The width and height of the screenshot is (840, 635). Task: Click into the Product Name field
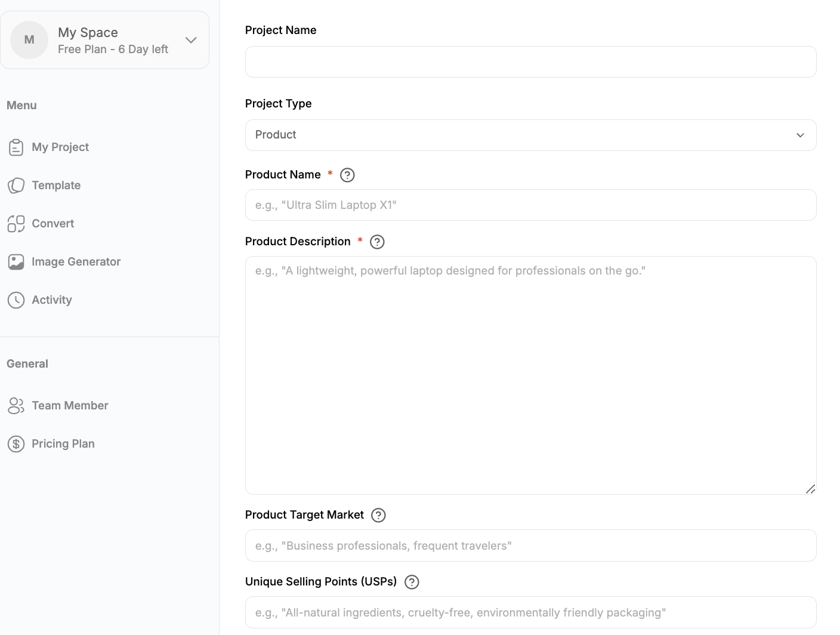[530, 205]
